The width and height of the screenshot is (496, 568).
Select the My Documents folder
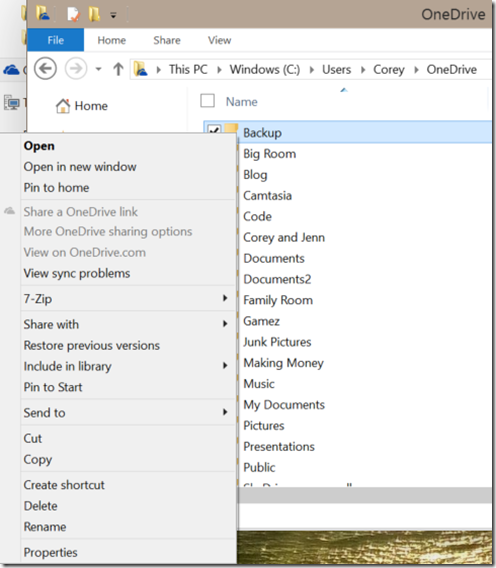[x=284, y=405]
